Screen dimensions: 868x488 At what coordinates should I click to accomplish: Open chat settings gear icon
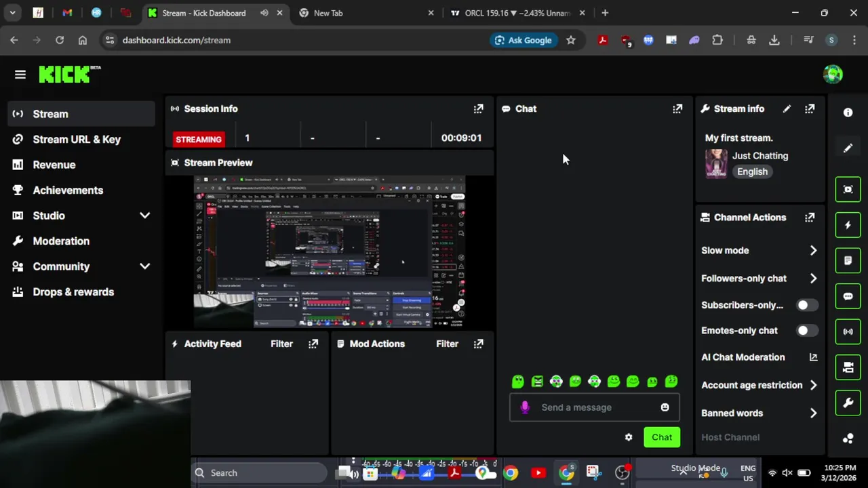[x=629, y=437]
